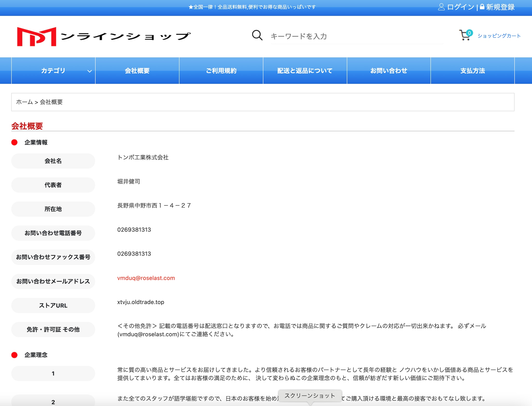Screen dimensions: 532x406
Task: Click the ホーム breadcrumb link
Action: point(24,102)
